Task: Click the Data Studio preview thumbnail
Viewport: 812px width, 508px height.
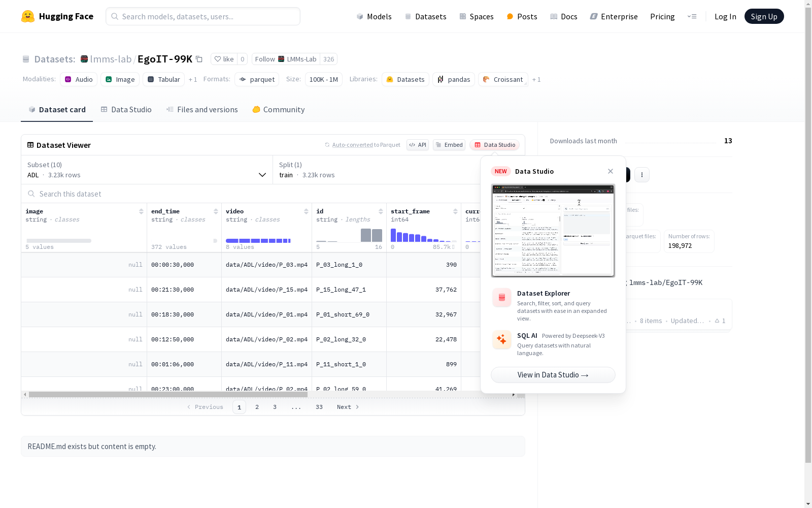Action: (553, 231)
